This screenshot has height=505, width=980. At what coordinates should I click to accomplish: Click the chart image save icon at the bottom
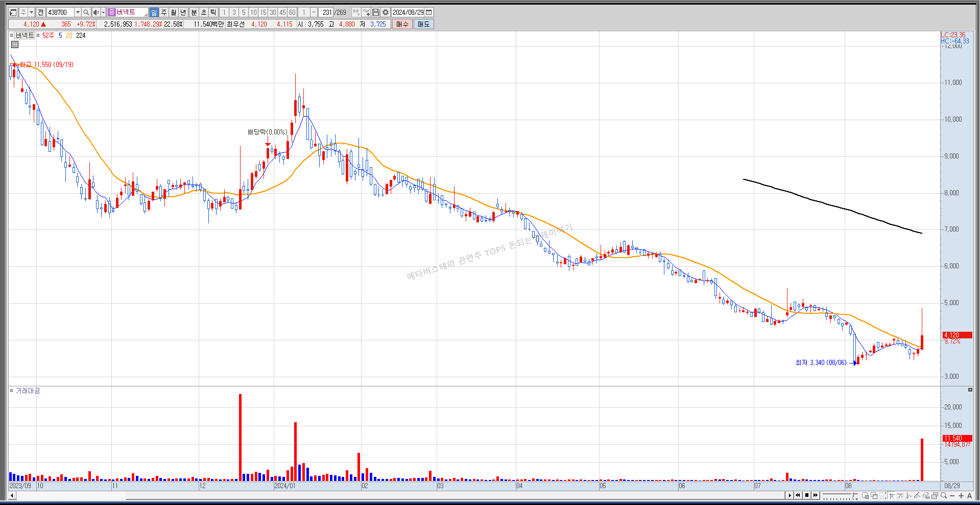click(935, 495)
